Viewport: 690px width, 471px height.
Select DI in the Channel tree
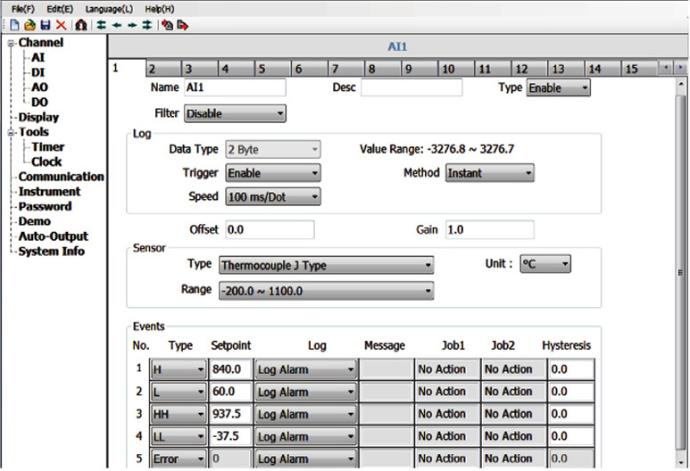click(x=38, y=73)
